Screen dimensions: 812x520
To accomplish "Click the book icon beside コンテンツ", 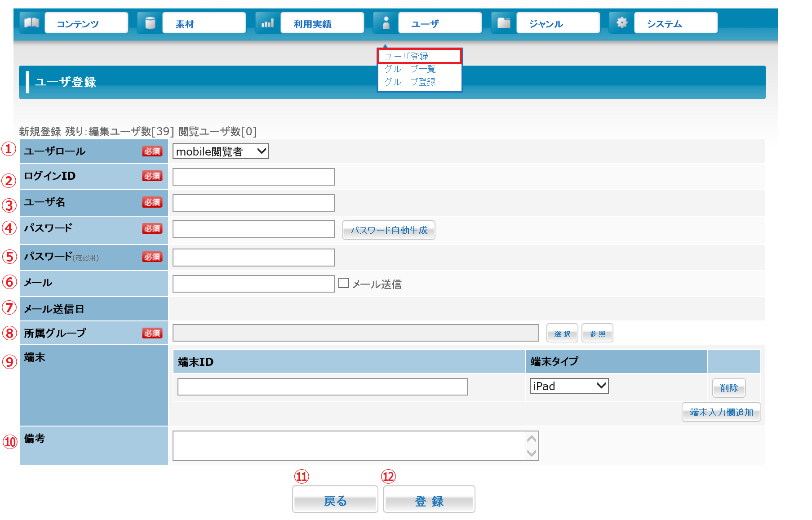I will point(31,23).
